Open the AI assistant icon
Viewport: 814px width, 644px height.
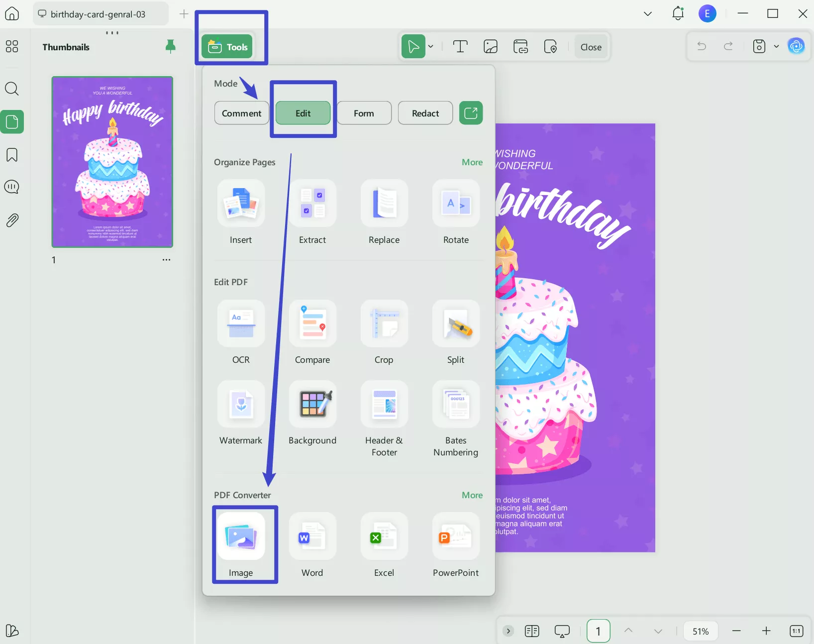click(x=796, y=46)
